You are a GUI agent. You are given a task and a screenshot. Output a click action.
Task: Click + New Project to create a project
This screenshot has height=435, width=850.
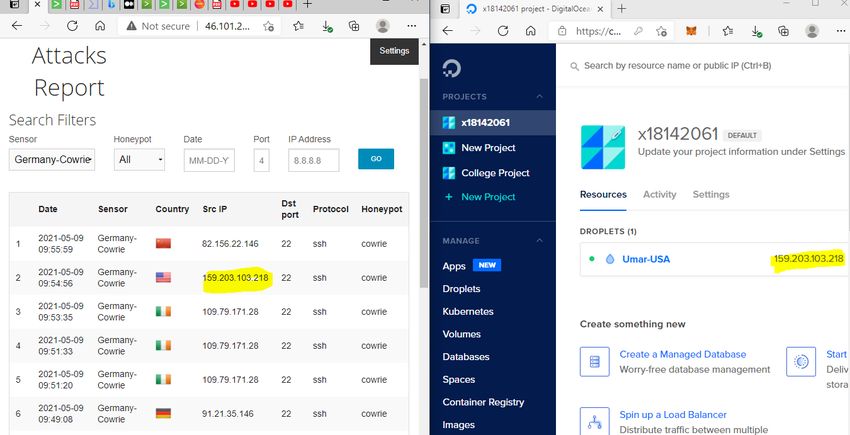(480, 197)
